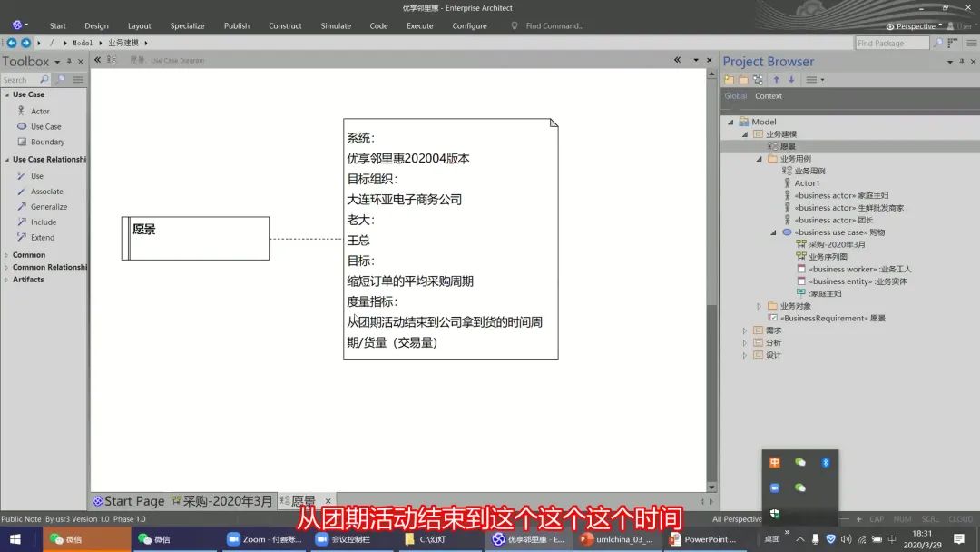Open Zoom taskbar item
The width and height of the screenshot is (980, 552).
coord(264,539)
